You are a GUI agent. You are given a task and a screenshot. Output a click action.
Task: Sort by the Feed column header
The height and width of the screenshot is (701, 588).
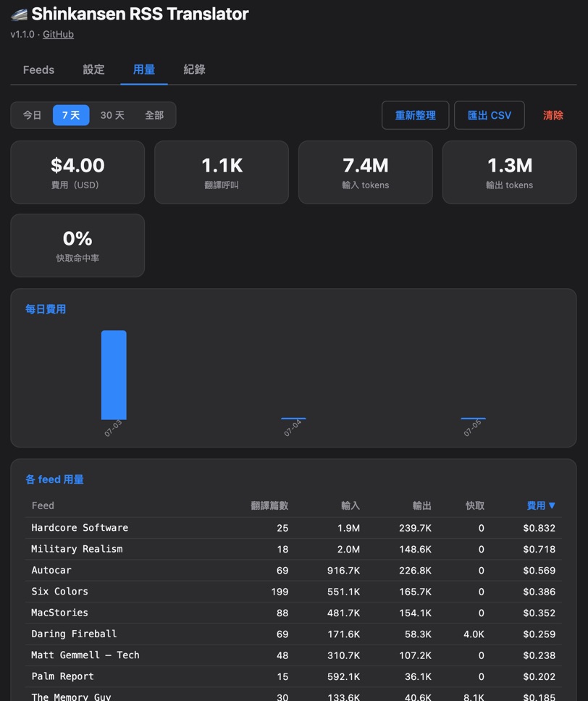43,505
